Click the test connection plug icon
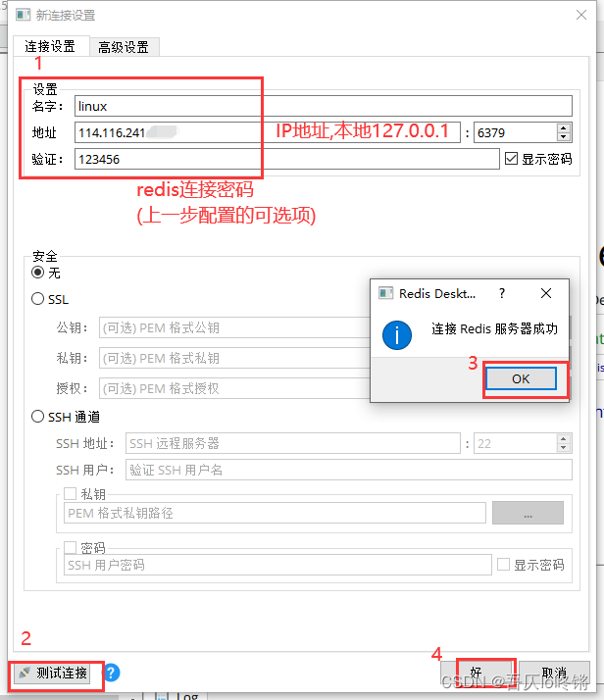The height and width of the screenshot is (700, 604). click(25, 673)
